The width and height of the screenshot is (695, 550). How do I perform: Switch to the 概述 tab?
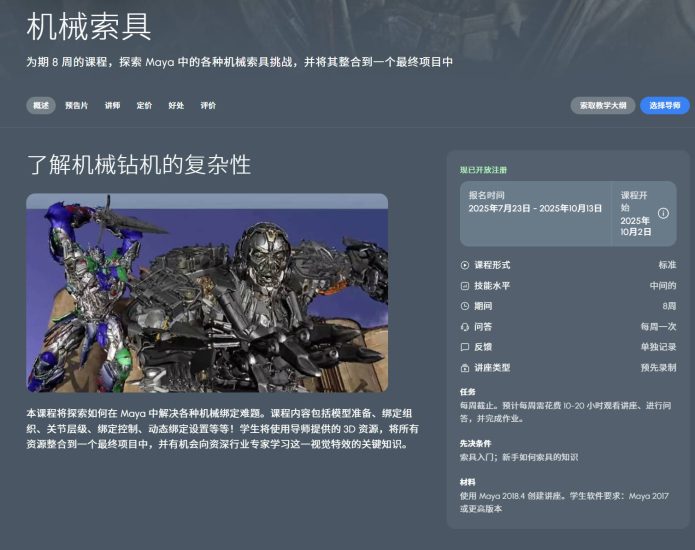(41, 105)
